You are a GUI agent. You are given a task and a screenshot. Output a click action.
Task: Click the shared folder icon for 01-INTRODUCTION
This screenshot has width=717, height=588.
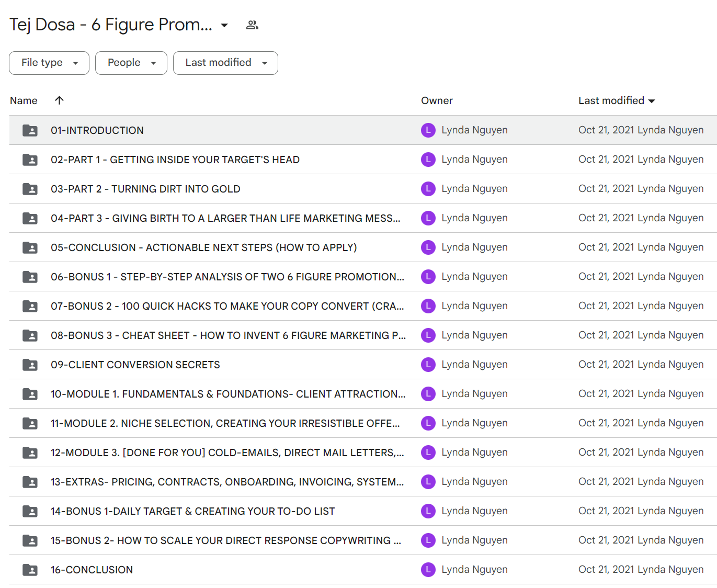coord(30,130)
